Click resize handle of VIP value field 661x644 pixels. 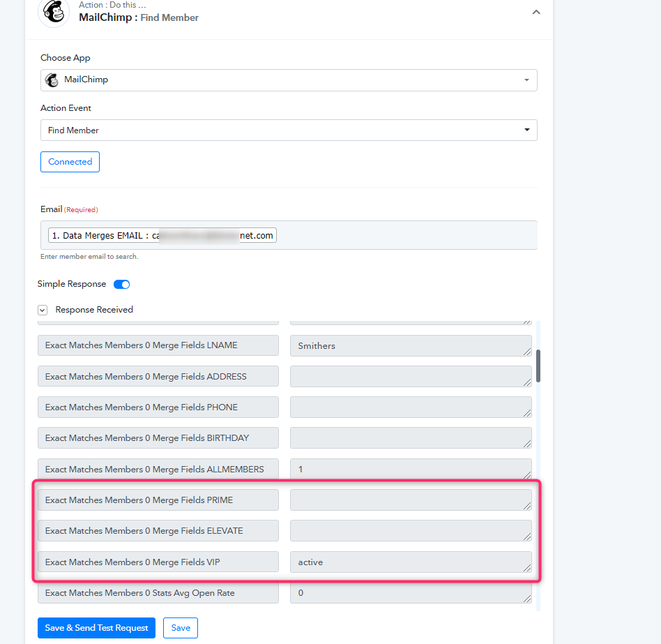527,568
